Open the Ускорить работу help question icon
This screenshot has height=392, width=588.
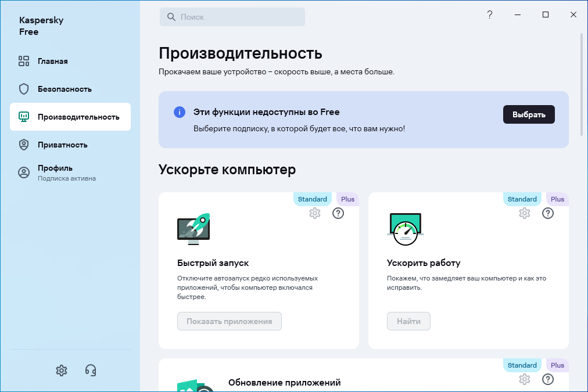[x=548, y=213]
